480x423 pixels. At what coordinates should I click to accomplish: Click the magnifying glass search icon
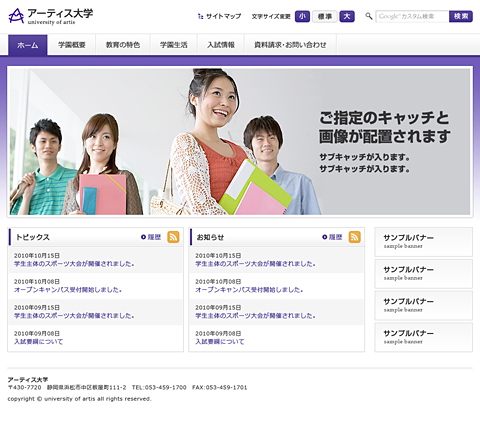(368, 16)
